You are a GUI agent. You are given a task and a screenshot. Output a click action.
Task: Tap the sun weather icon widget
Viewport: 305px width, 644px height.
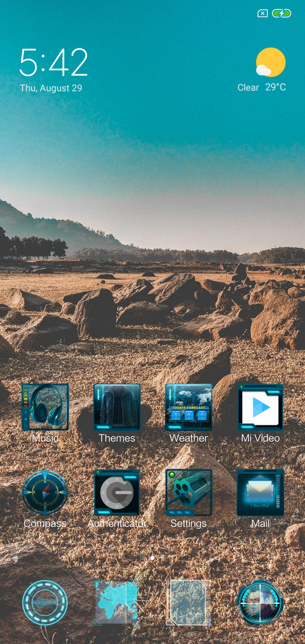click(x=271, y=62)
